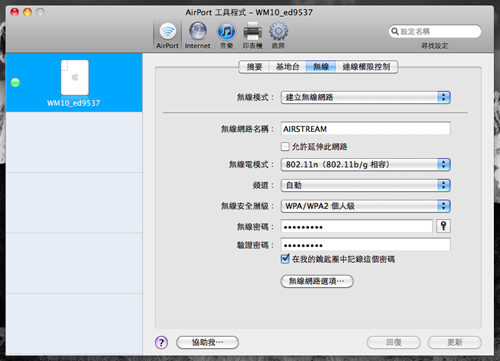Open the Music (音樂) toolbar icon
This screenshot has height=361, width=500.
pyautogui.click(x=226, y=36)
